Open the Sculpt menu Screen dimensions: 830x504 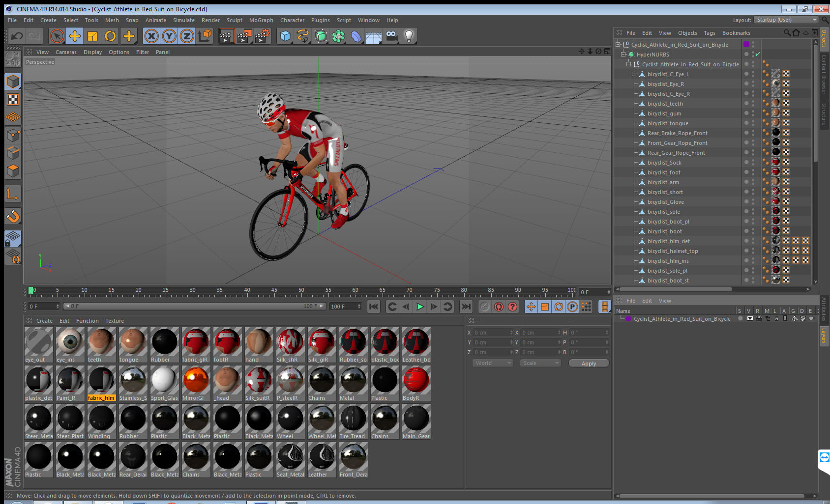point(235,20)
